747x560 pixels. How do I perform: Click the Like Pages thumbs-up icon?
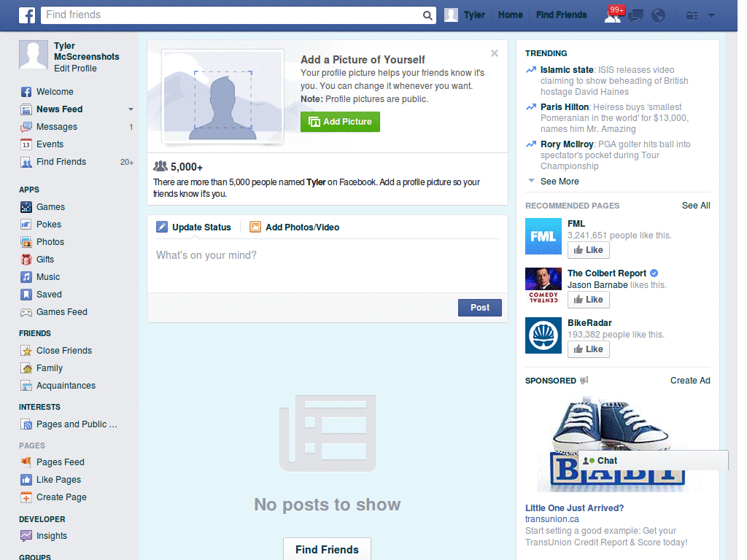26,480
